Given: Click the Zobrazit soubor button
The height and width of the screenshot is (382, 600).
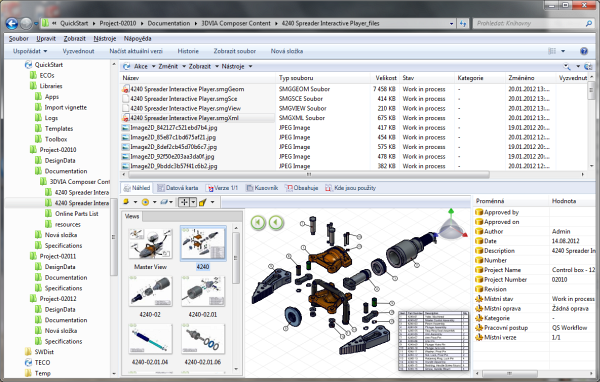Looking at the screenshot, I should (235, 51).
